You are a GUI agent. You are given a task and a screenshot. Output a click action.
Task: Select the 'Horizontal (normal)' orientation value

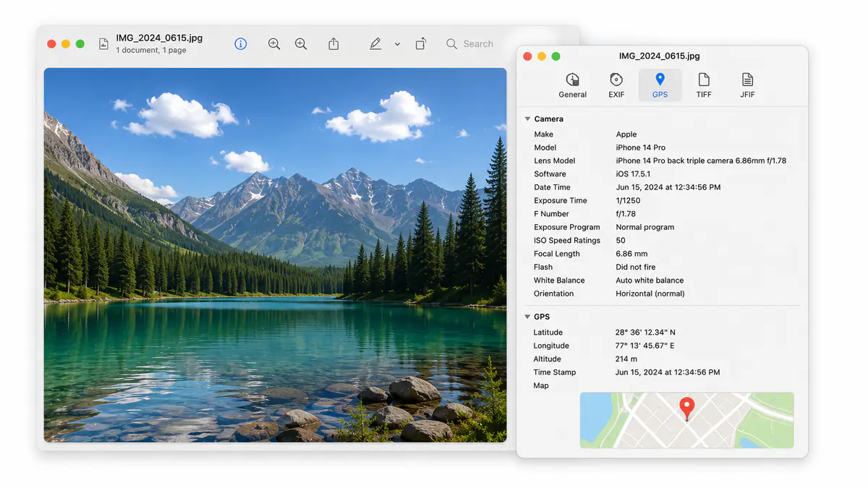pyautogui.click(x=650, y=294)
